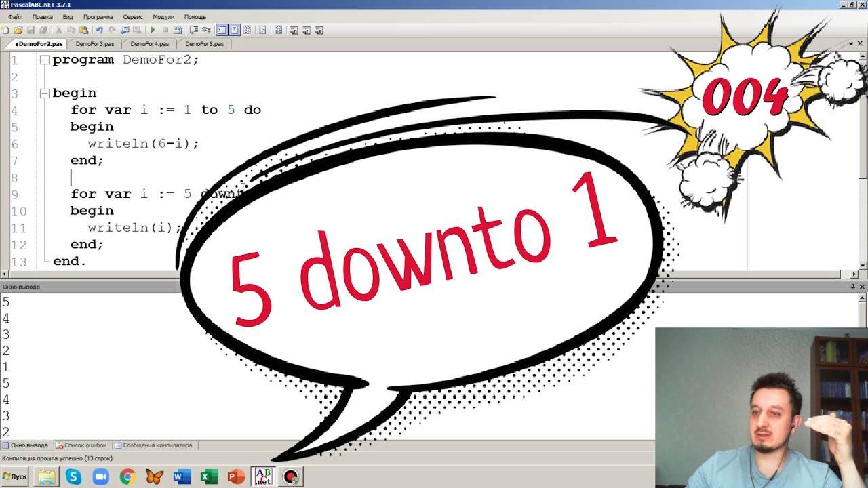Click code line 'for var i := 1 to 5 do'
868x488 pixels.
coord(165,110)
